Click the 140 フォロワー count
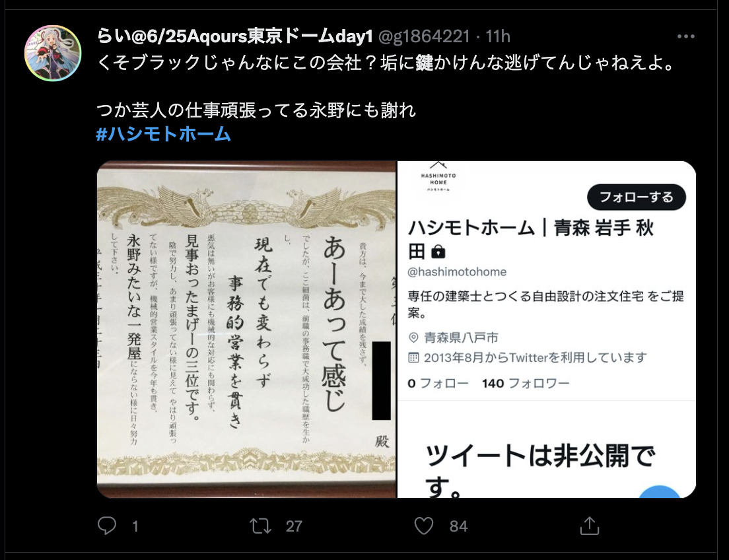Image resolution: width=729 pixels, height=560 pixels. click(x=526, y=383)
